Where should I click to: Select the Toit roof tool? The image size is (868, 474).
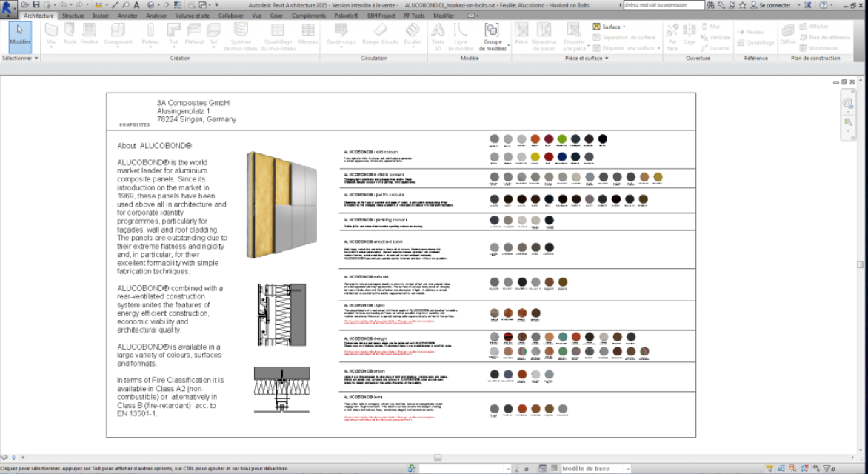pyautogui.click(x=174, y=34)
